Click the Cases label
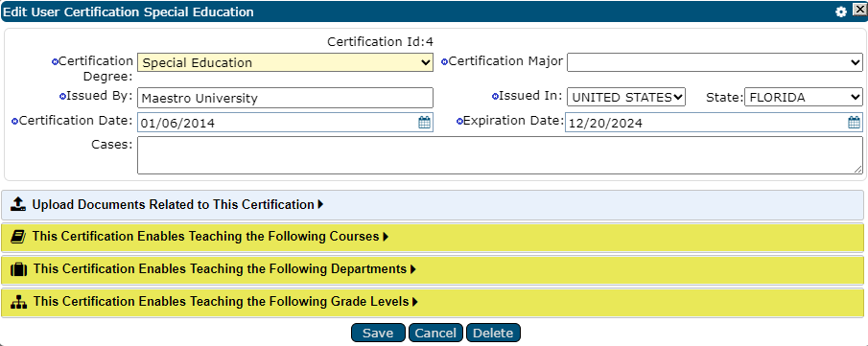Image resolution: width=868 pixels, height=346 pixels. click(112, 145)
